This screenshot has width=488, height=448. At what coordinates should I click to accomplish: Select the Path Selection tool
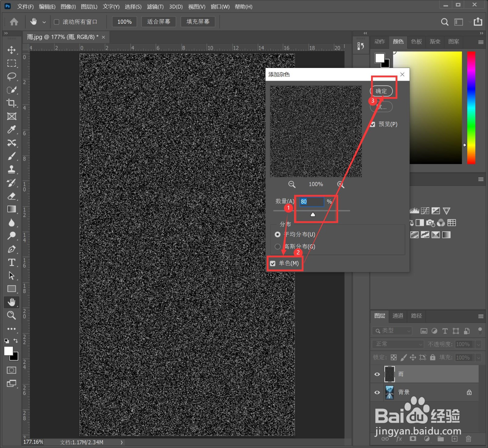point(12,276)
